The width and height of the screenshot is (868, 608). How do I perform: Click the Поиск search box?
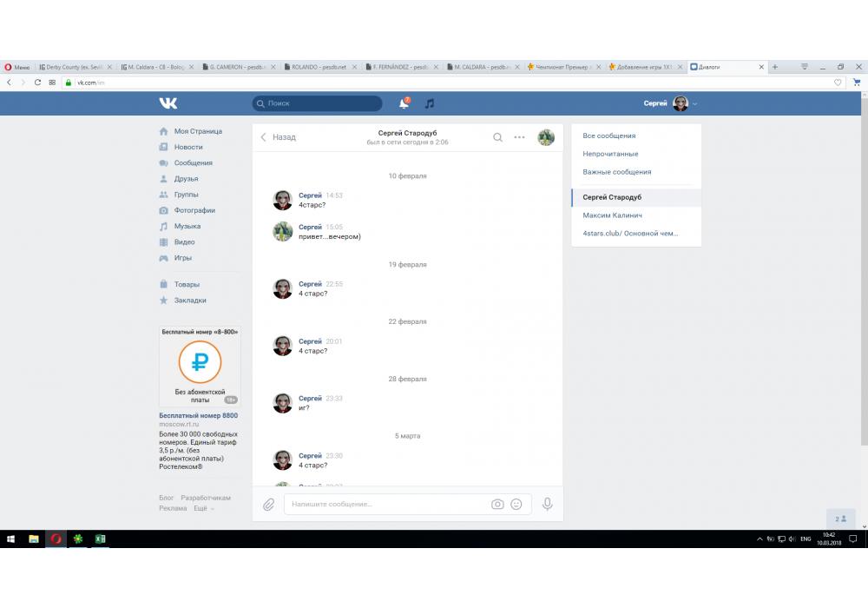pos(318,103)
